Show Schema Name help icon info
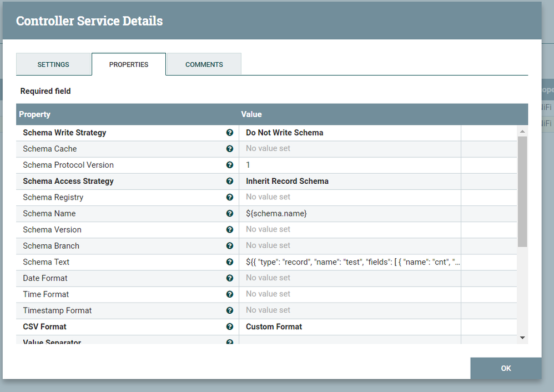 (x=230, y=214)
